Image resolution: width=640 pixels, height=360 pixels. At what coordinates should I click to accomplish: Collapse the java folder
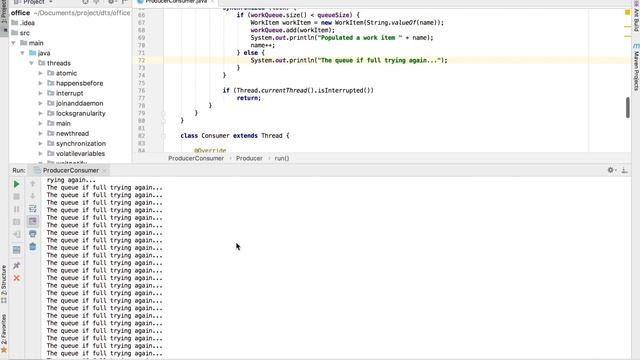tap(22, 53)
